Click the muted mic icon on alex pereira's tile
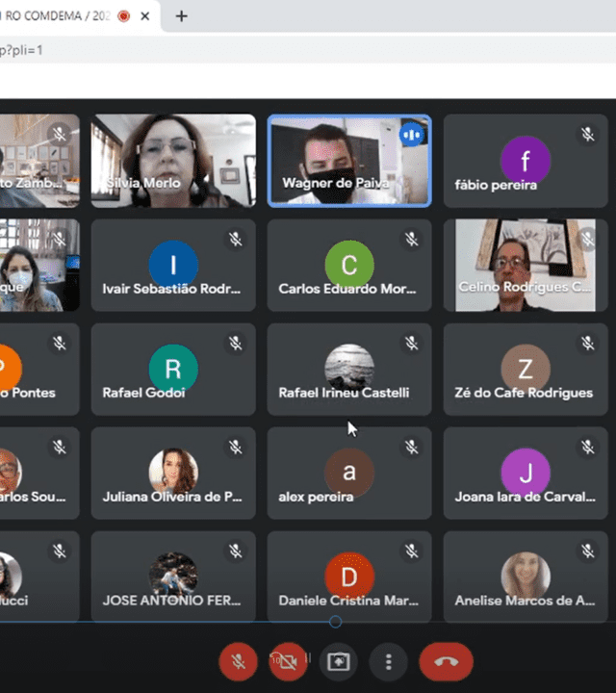 (x=411, y=447)
